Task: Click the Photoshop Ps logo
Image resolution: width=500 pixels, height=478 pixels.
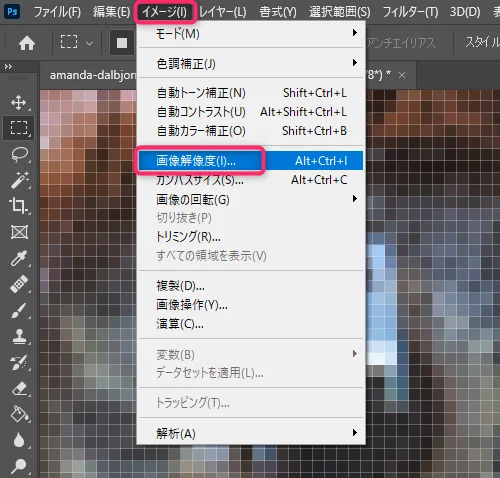Action: pyautogui.click(x=12, y=12)
